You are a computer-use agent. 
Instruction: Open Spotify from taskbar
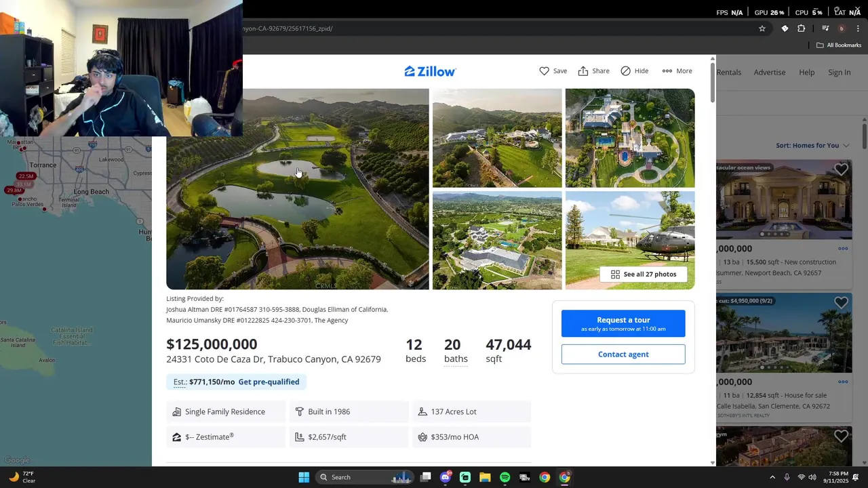[x=505, y=477]
